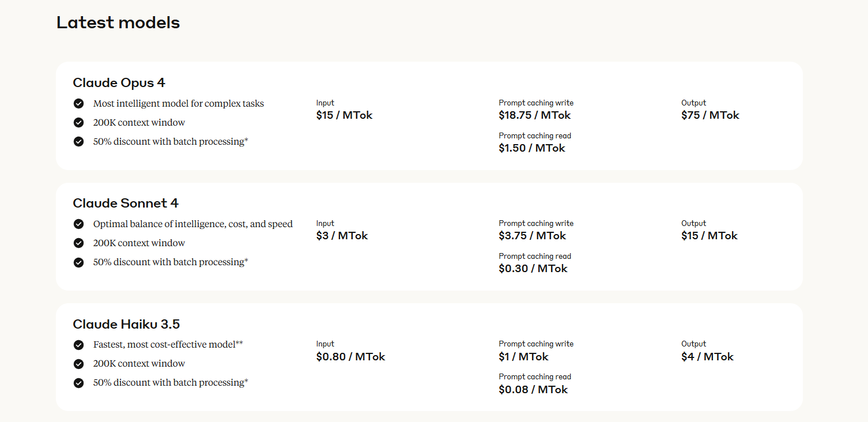This screenshot has width=868, height=422.
Task: Click Sonnet prompt caching read price $0.30
Action: click(533, 269)
